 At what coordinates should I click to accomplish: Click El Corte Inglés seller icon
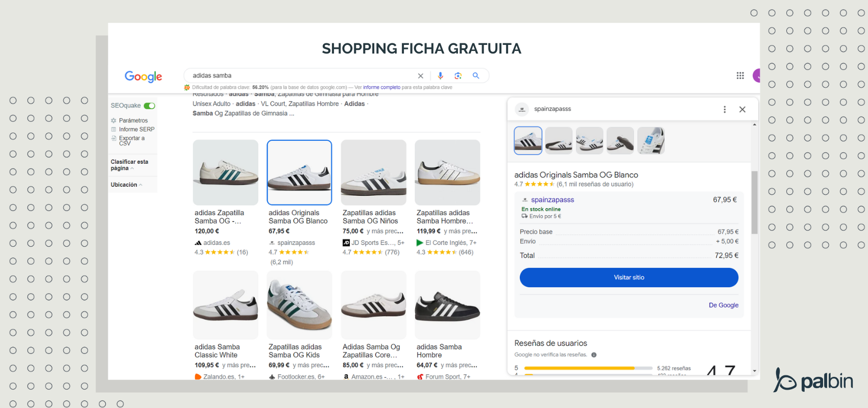tap(420, 243)
